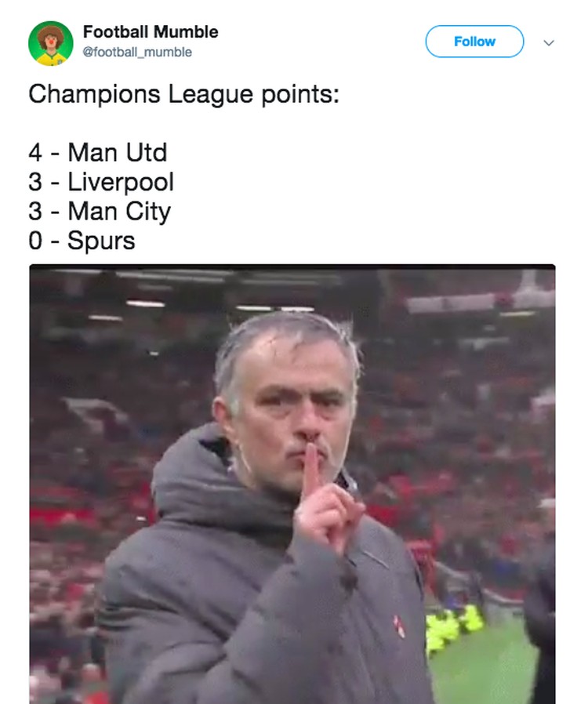Play the embedded video in the tweet
Viewport: 588px width, 704px height.
(x=292, y=484)
